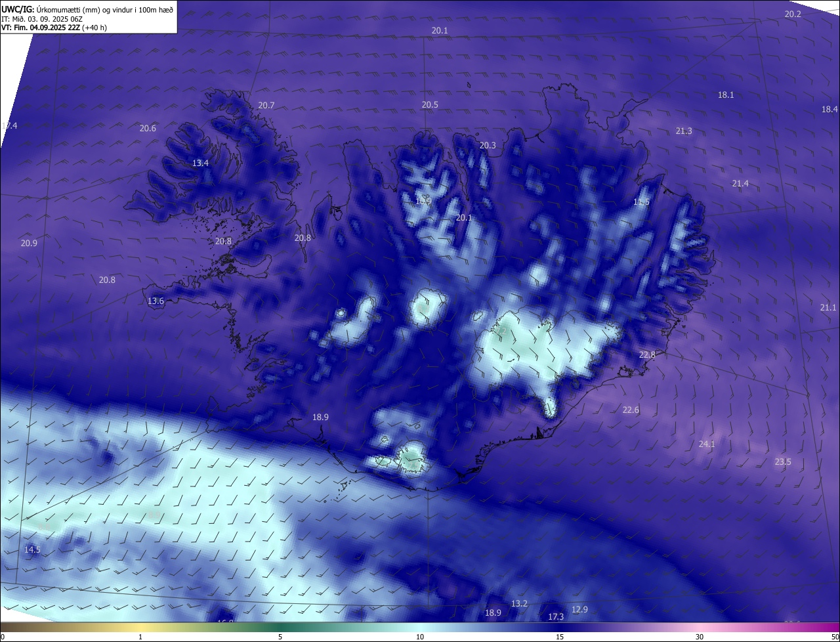Pick the 20.7 value label
This screenshot has height=642, width=840.
[x=266, y=105]
